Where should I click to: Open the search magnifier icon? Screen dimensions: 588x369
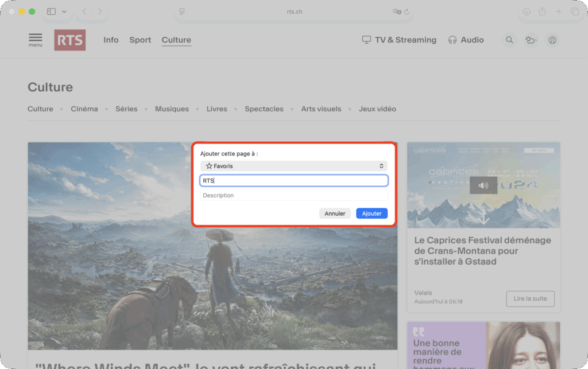pyautogui.click(x=509, y=40)
